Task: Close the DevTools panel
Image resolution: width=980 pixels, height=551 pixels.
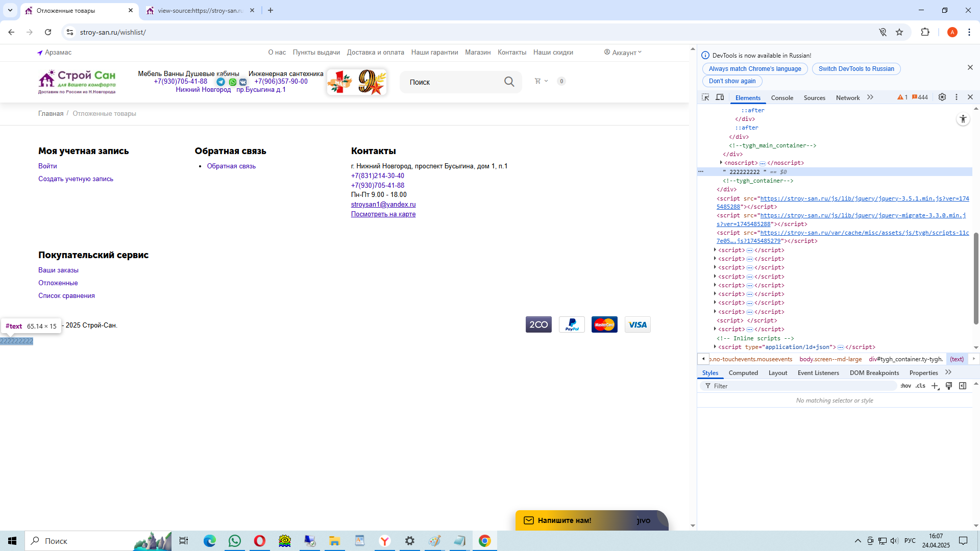Action: pos(970,97)
